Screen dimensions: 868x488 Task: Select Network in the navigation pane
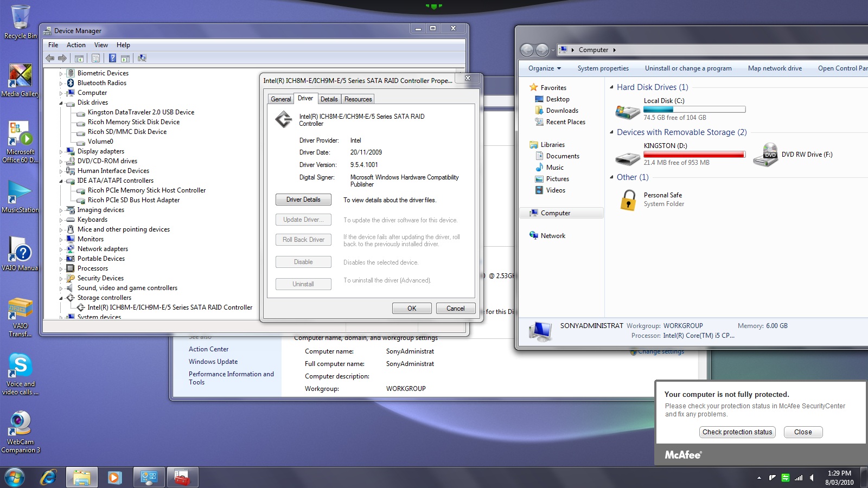click(x=553, y=236)
